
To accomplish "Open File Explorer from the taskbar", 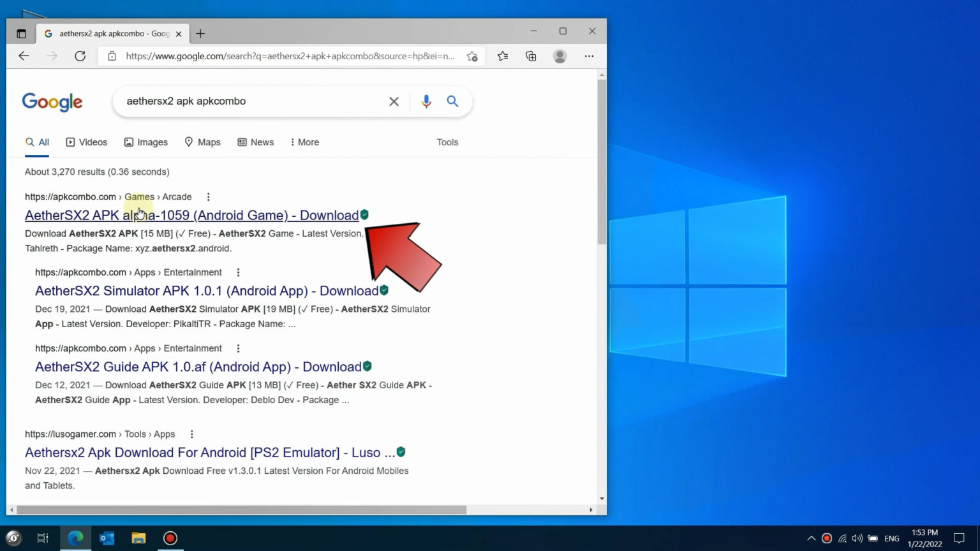I will pos(138,538).
